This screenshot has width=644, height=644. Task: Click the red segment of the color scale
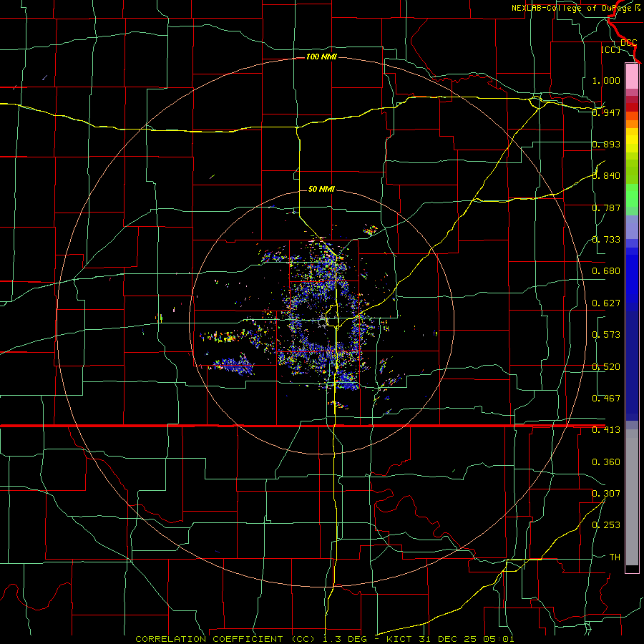point(632,107)
